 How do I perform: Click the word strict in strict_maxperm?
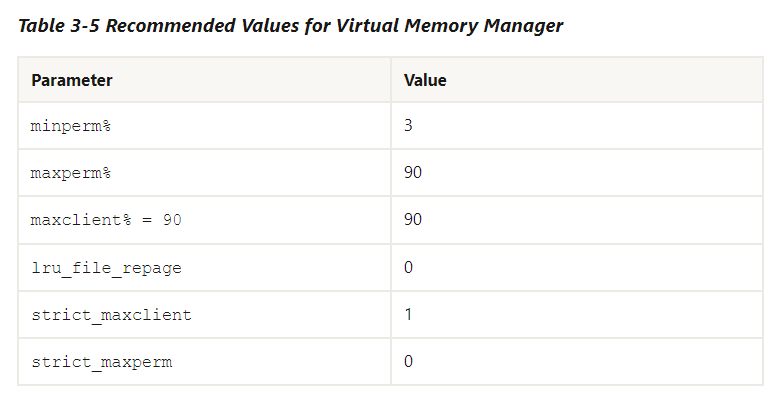[61, 362]
